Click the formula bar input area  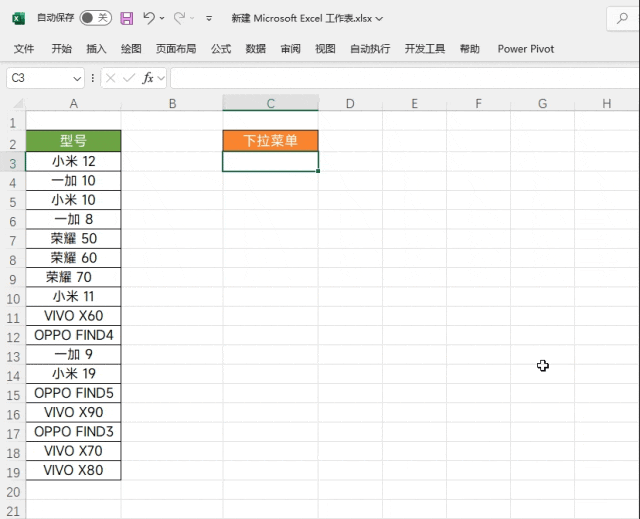click(x=405, y=78)
